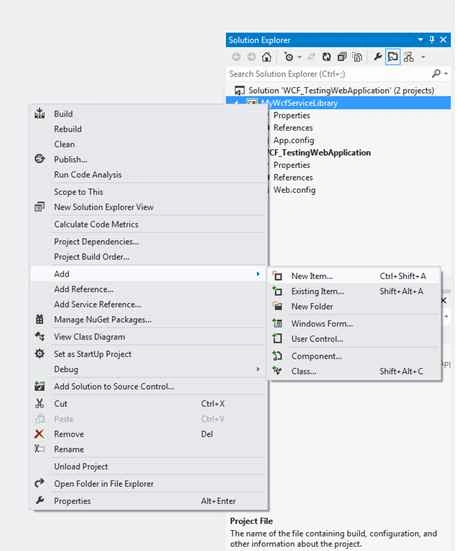Toggle Show All Files in Solution Explorer toolbar
Image resolution: width=457 pixels, height=551 pixels.
(357, 57)
